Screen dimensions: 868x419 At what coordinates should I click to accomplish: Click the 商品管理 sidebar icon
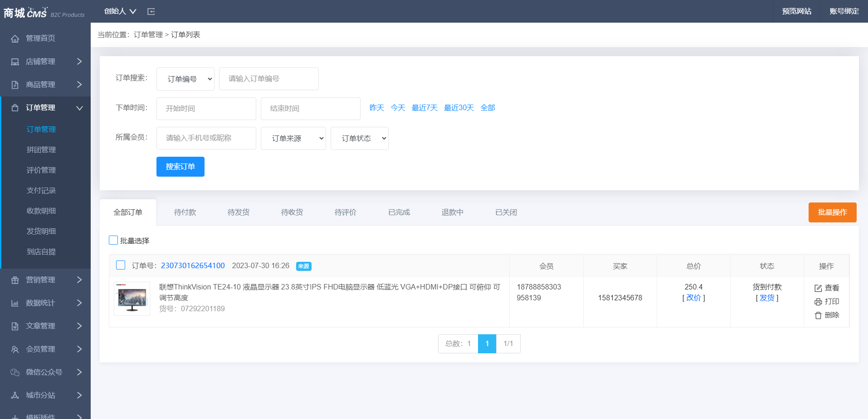(x=15, y=84)
